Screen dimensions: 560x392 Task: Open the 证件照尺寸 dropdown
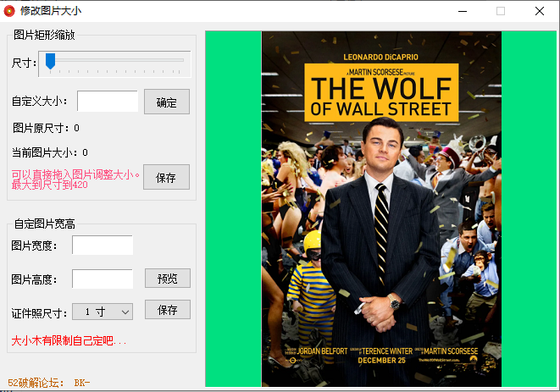click(x=103, y=312)
